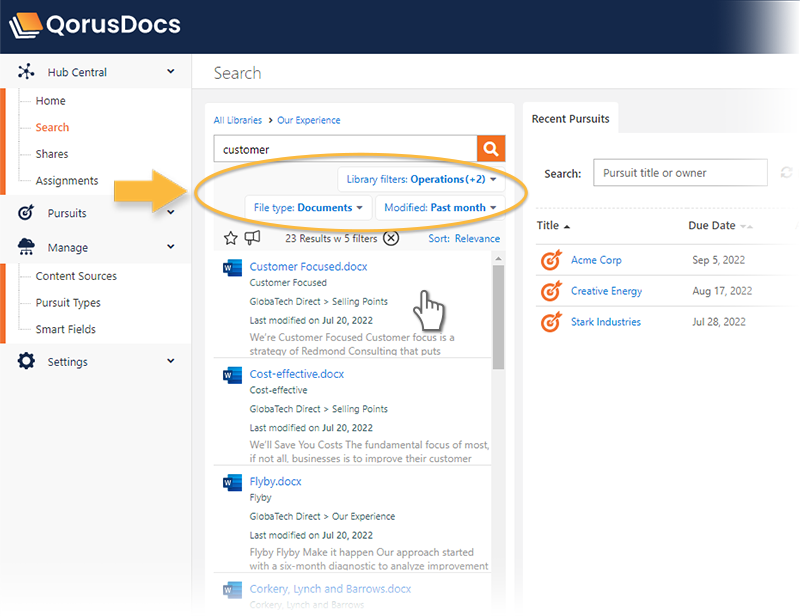Run search with the orange magnifier button
Screen dimensions: 800x616
[x=491, y=149]
